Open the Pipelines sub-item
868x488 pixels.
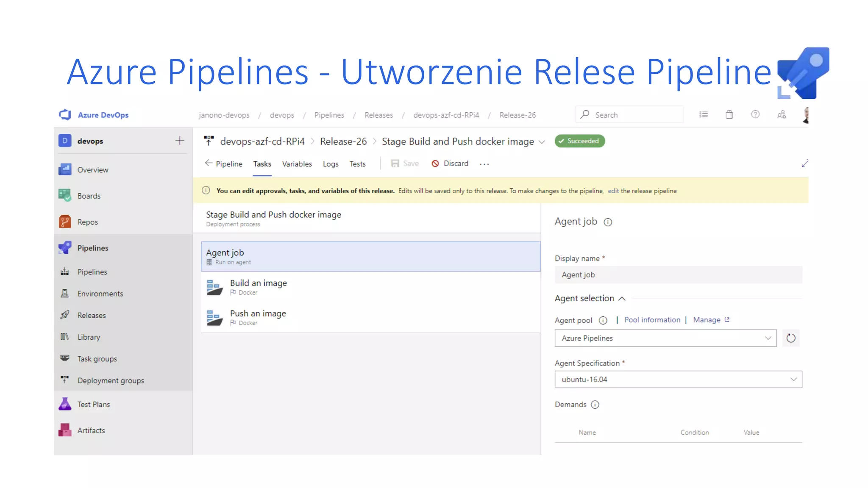click(92, 272)
